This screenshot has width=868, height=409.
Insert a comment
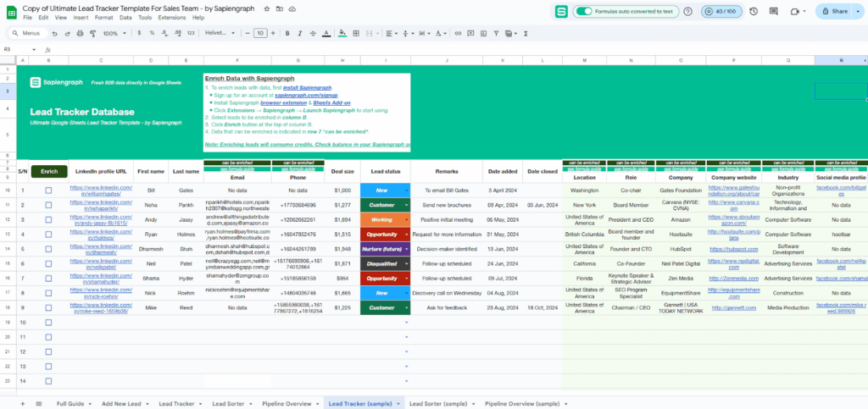point(470,33)
